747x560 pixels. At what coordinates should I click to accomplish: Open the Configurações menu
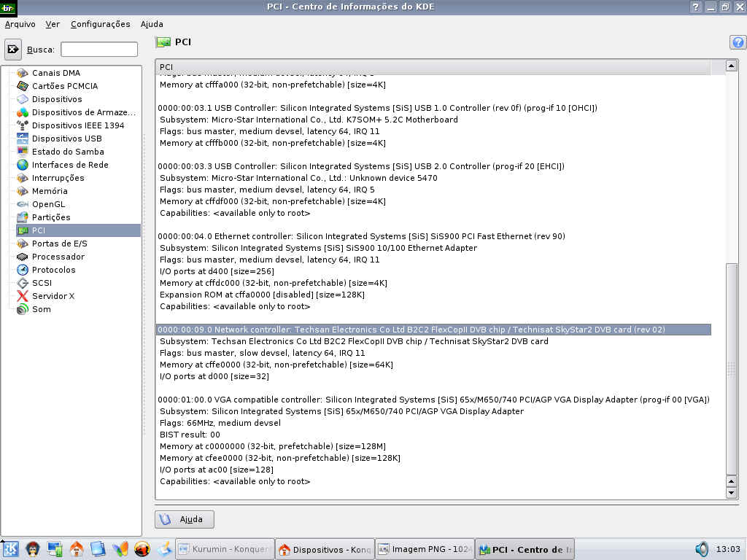(100, 24)
